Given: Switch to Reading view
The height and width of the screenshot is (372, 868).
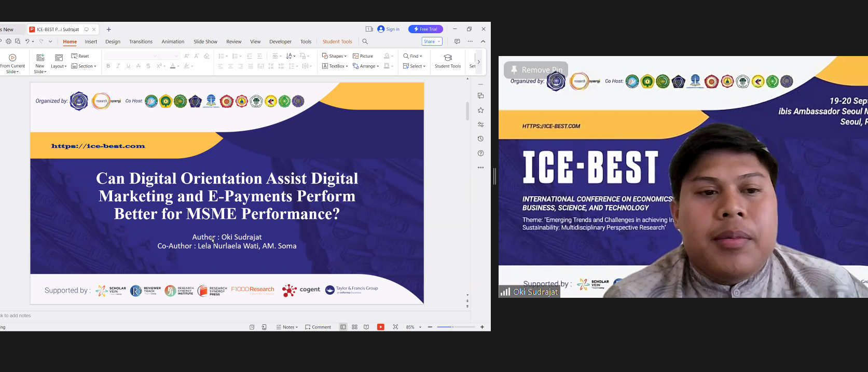Looking at the screenshot, I should tap(366, 327).
